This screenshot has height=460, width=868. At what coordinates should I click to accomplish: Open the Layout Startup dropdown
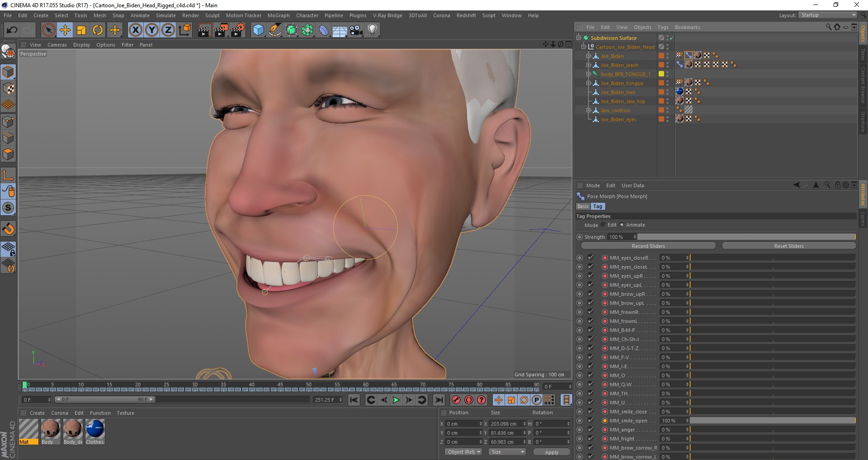tap(828, 15)
